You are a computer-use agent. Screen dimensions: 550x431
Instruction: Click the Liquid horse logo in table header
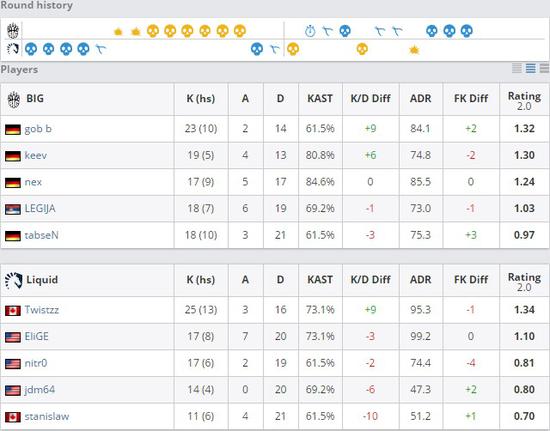click(x=14, y=280)
